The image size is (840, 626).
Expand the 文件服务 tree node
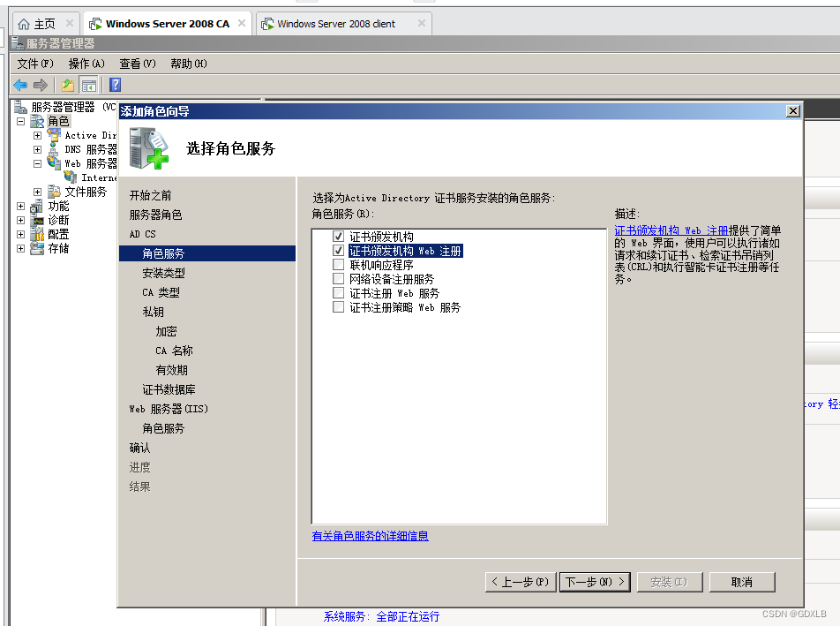[x=37, y=192]
